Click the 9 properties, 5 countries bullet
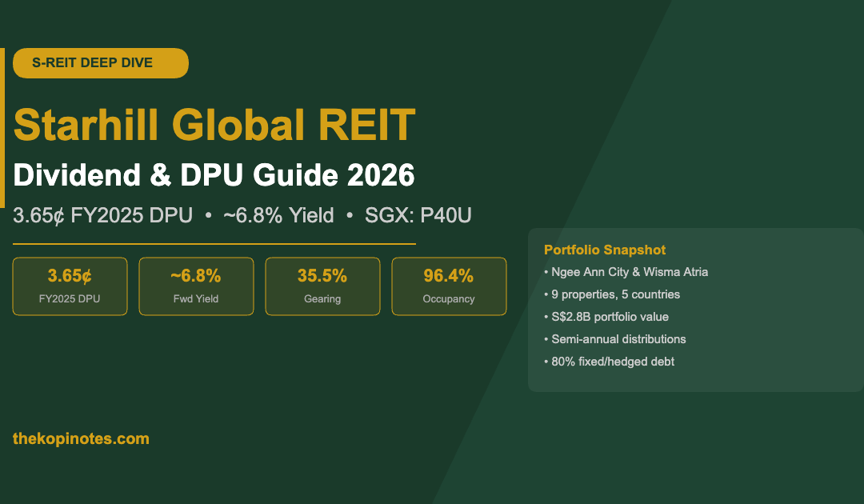Image resolution: width=864 pixels, height=504 pixels. tap(612, 294)
